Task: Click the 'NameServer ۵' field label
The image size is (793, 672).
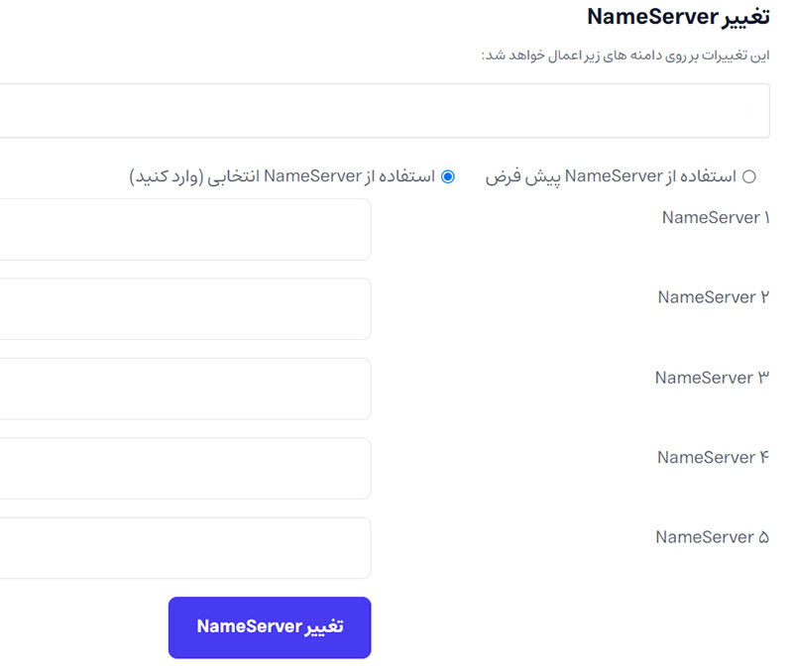Action: coord(713,537)
